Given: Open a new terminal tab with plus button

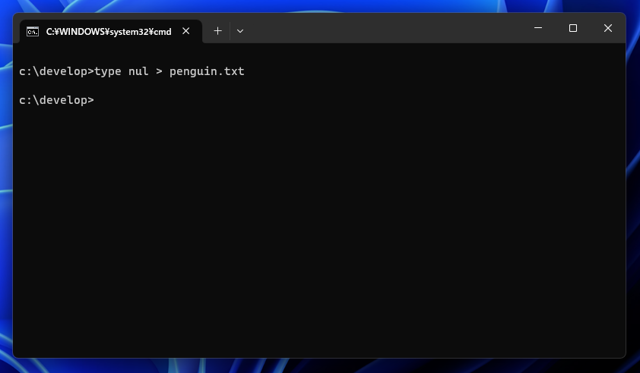Looking at the screenshot, I should click(x=218, y=31).
